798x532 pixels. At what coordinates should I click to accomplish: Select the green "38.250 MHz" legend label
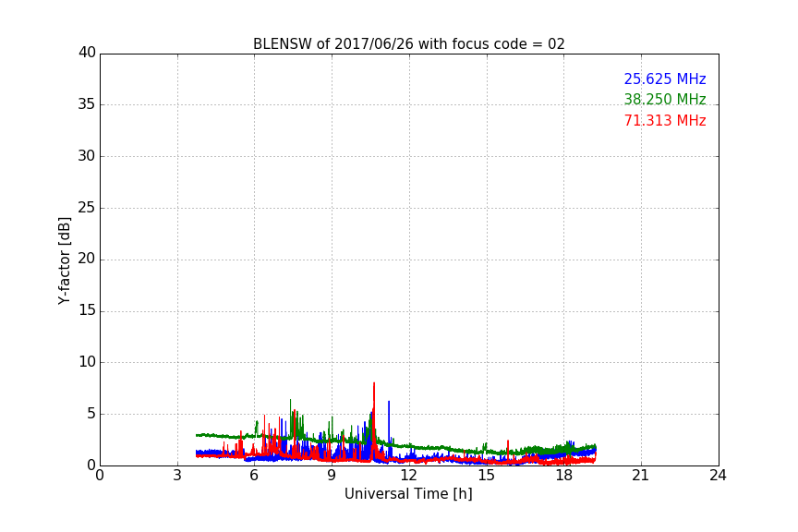[665, 99]
